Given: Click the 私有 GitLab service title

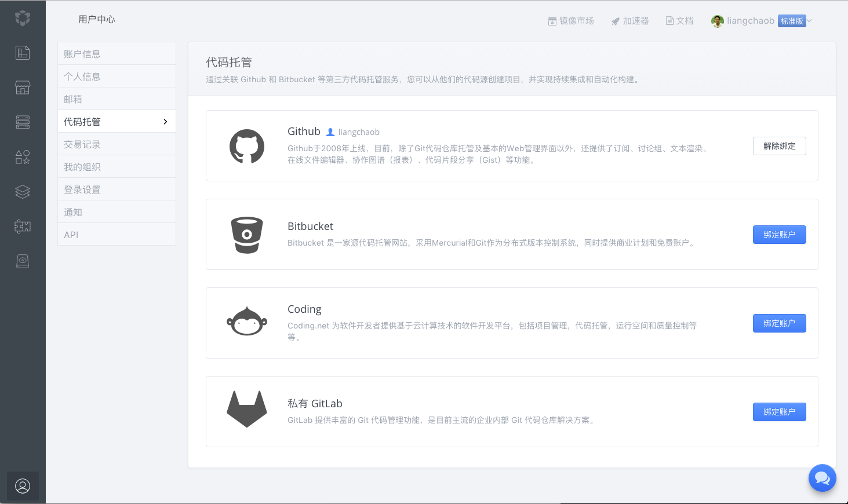Looking at the screenshot, I should pos(315,403).
